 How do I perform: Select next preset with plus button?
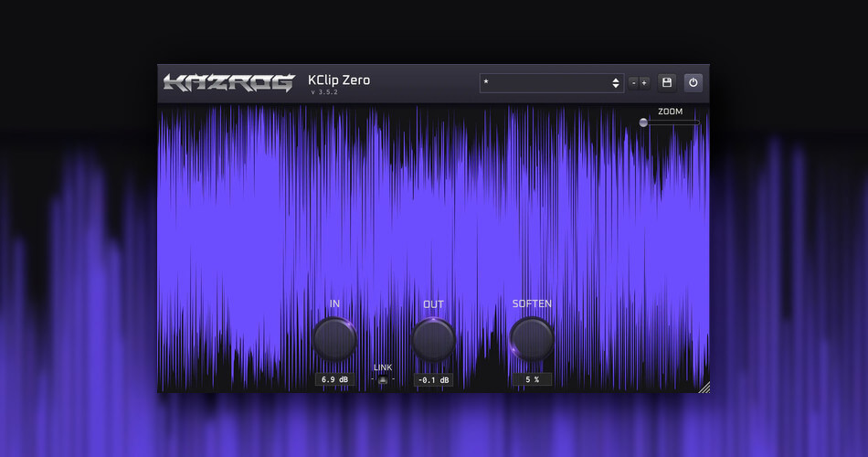pos(644,83)
